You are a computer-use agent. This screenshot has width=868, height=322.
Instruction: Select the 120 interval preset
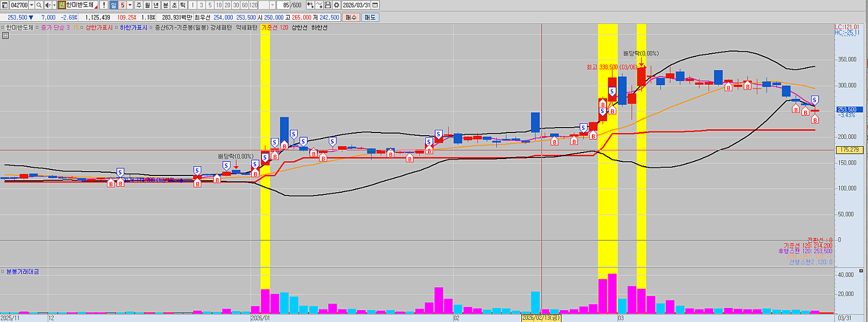tap(253, 5)
